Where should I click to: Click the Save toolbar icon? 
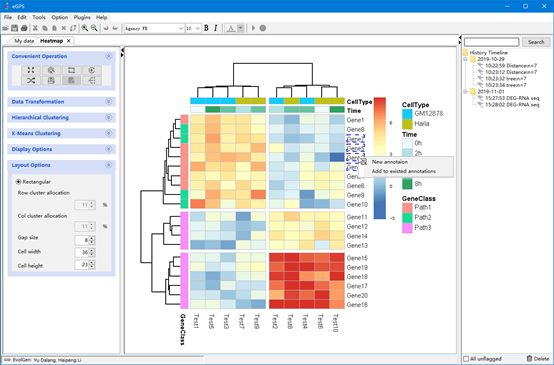click(x=14, y=28)
